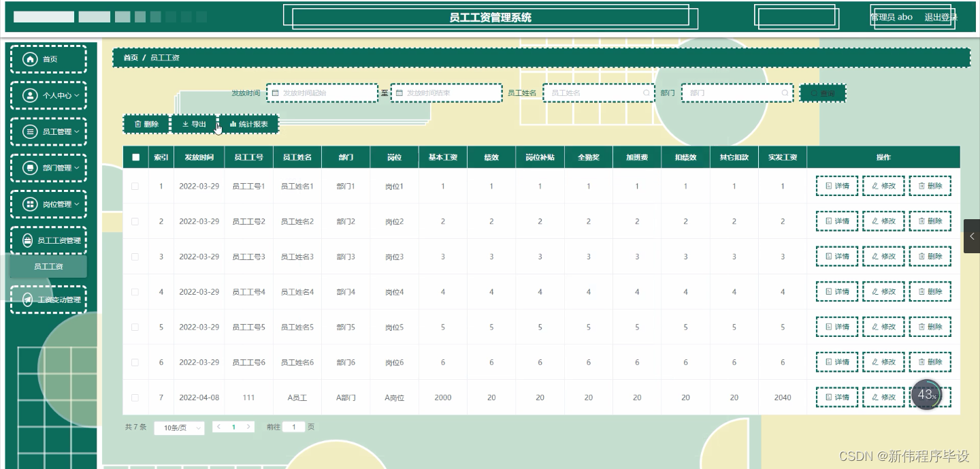Open 详情 for row 员工姓名1
This screenshot has width=980, height=469.
pos(837,186)
